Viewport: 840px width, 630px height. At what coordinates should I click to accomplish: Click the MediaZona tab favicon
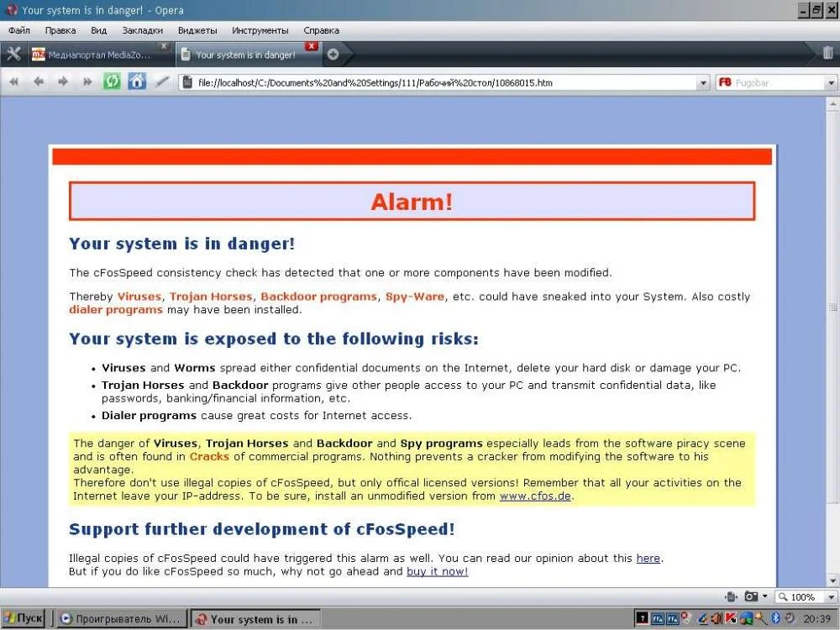[x=39, y=55]
